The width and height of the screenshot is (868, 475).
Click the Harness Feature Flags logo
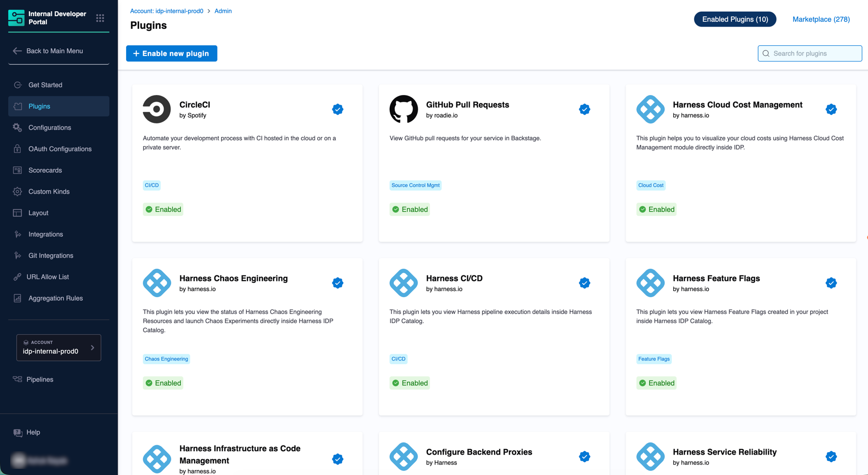(650, 283)
